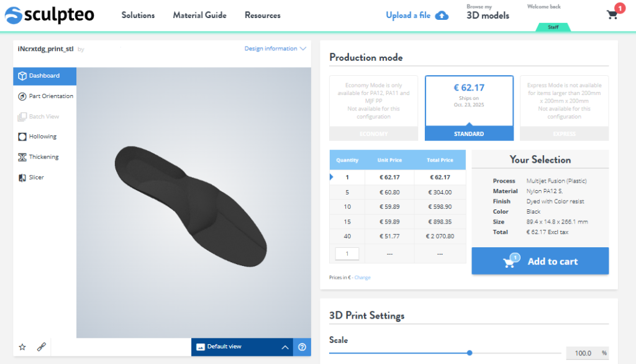The image size is (636, 364).
Task: Click the Dyed with Color resist finish
Action: (x=555, y=201)
